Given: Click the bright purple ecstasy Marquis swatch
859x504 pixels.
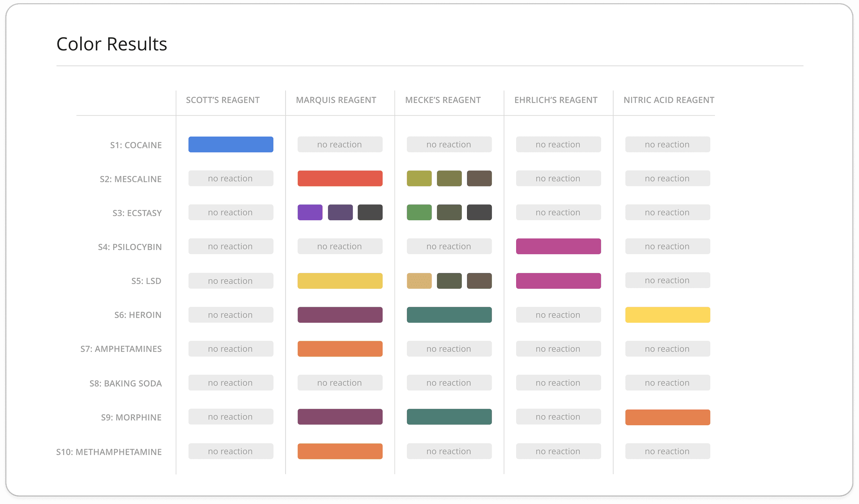Looking at the screenshot, I should click(x=310, y=212).
